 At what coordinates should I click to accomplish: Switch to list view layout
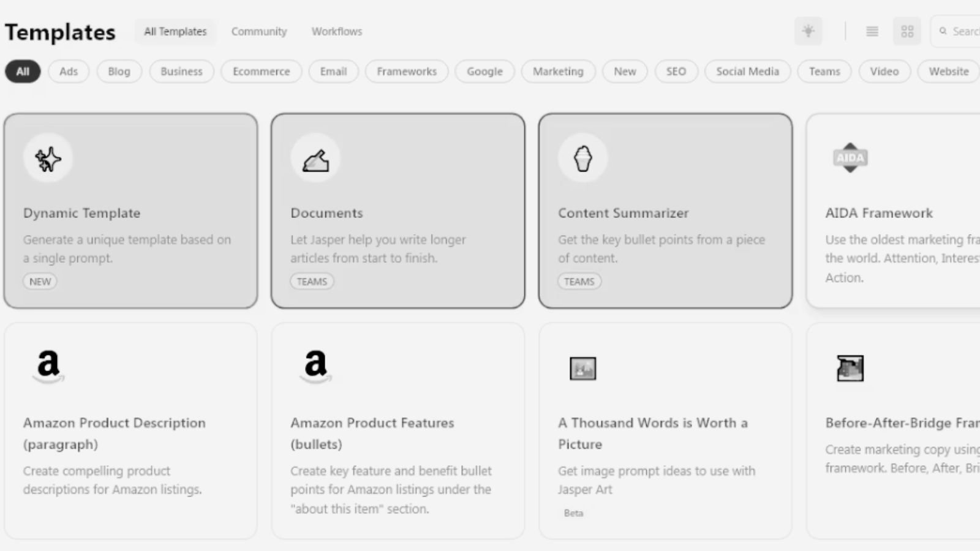(872, 31)
